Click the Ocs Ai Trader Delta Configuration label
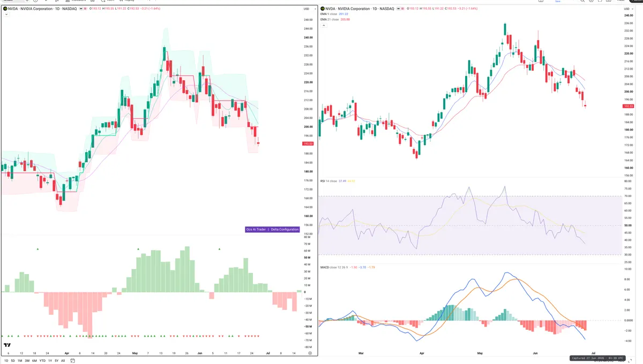 tap(272, 229)
